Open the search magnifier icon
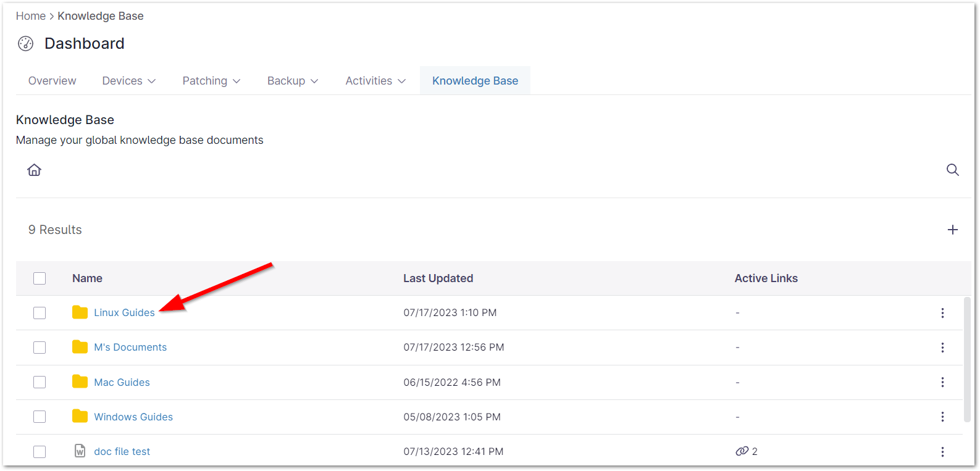This screenshot has height=471, width=980. coord(952,170)
